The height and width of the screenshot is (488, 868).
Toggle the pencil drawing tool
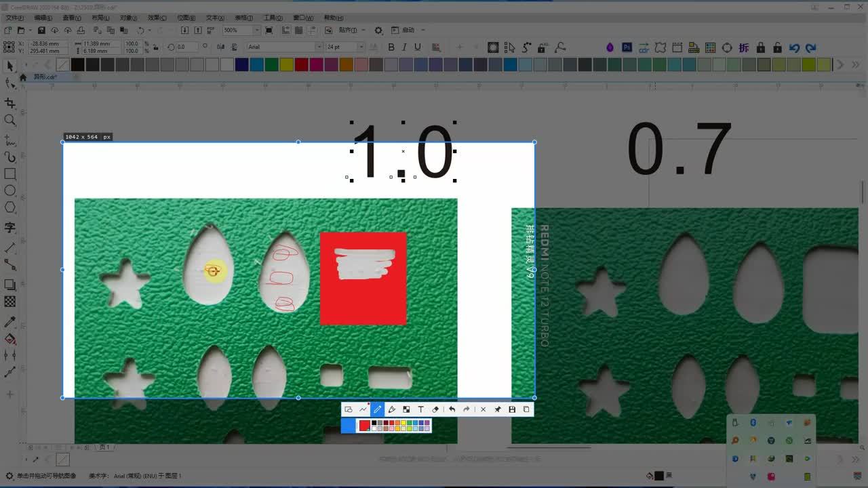point(377,409)
